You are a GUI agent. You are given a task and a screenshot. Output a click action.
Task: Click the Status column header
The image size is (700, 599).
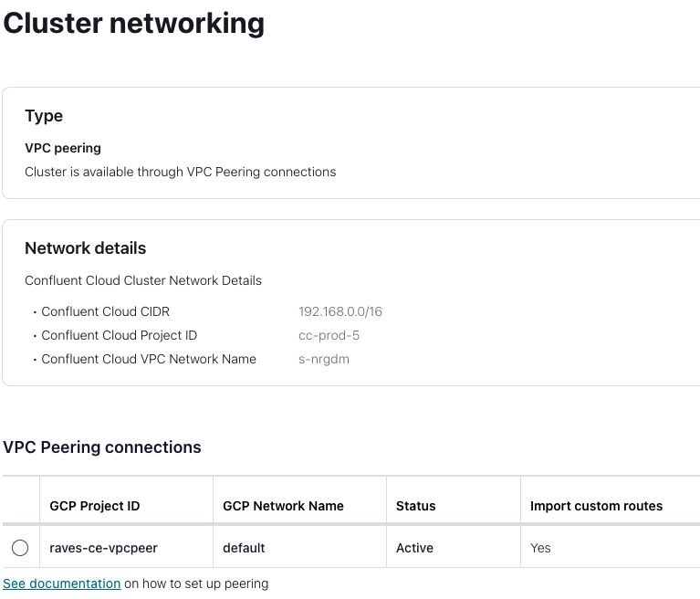click(x=416, y=506)
